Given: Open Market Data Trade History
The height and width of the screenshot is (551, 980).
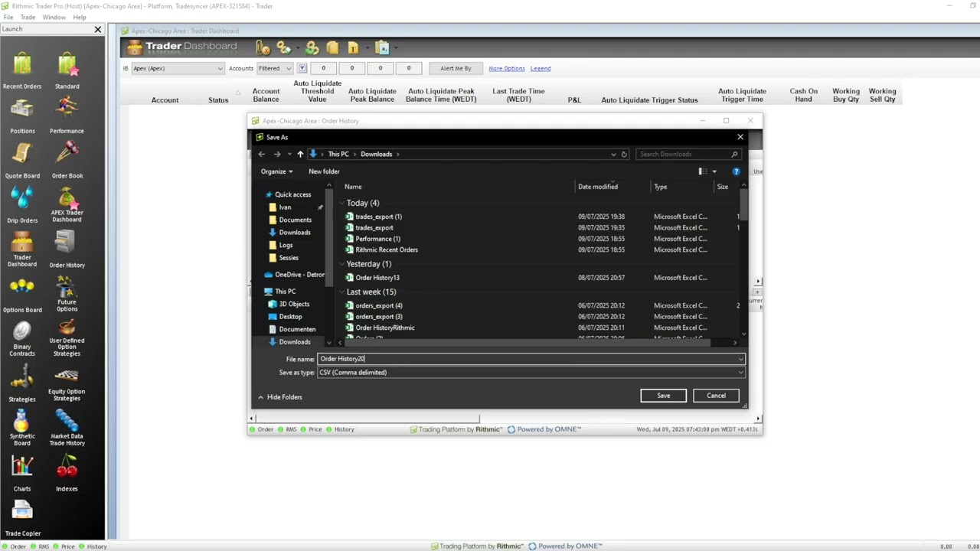Looking at the screenshot, I should [67, 428].
